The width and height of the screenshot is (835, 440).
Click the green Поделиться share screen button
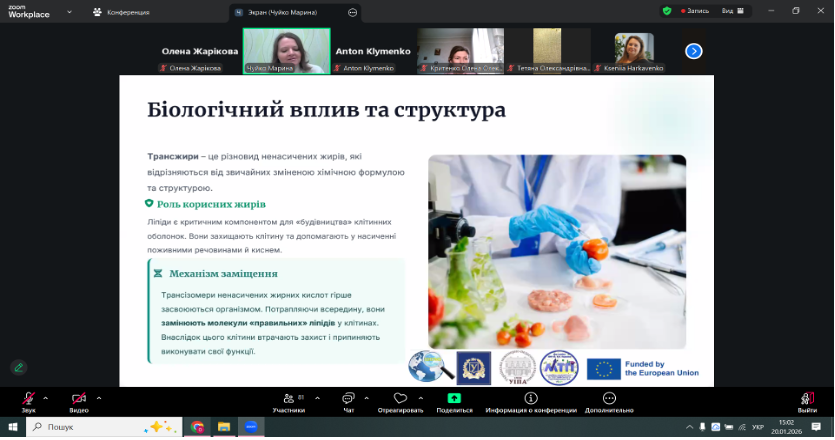point(454,402)
